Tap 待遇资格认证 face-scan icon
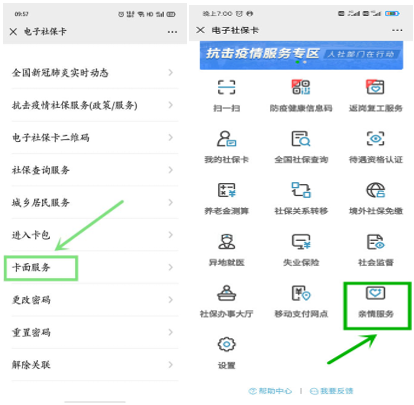 coord(375,139)
